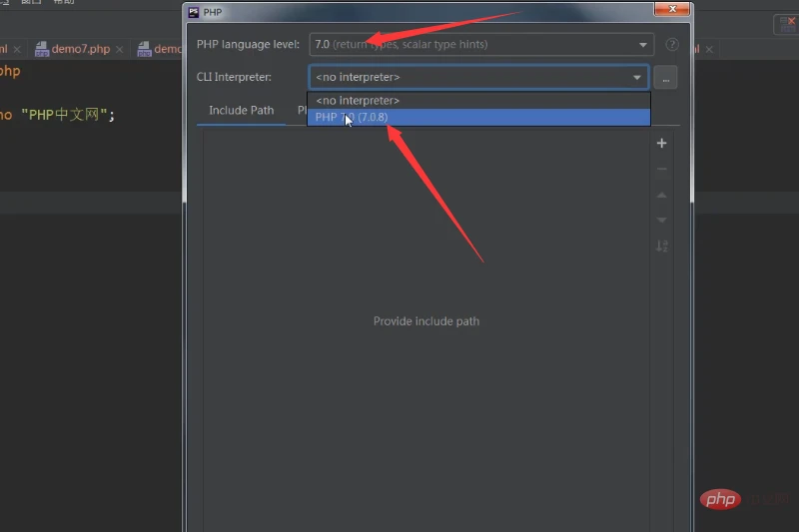Click the PhpStorm icon in dialog title bar

pyautogui.click(x=194, y=12)
